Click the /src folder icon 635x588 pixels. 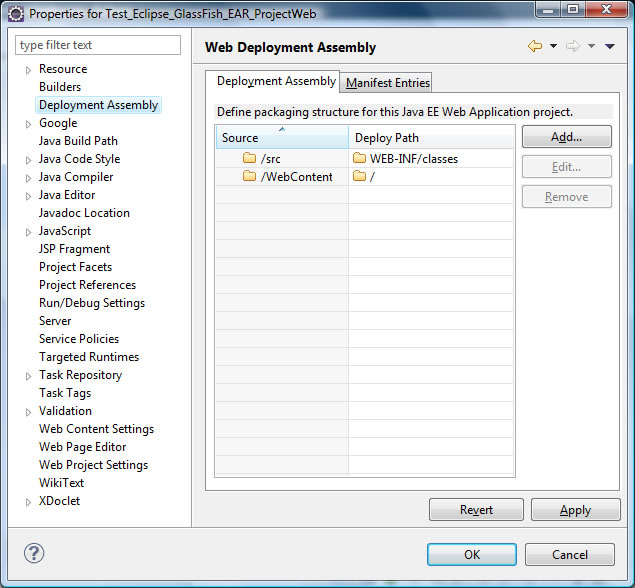point(249,158)
